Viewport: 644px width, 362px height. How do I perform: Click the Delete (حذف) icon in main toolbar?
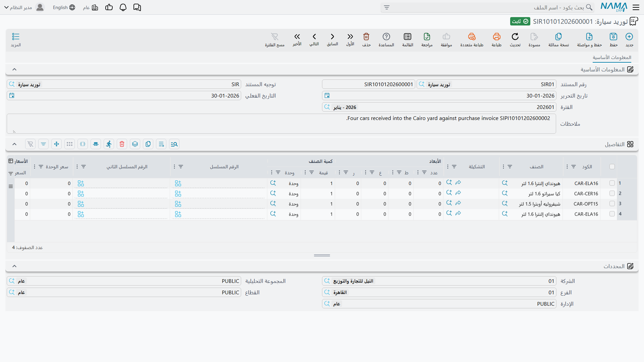point(366,37)
